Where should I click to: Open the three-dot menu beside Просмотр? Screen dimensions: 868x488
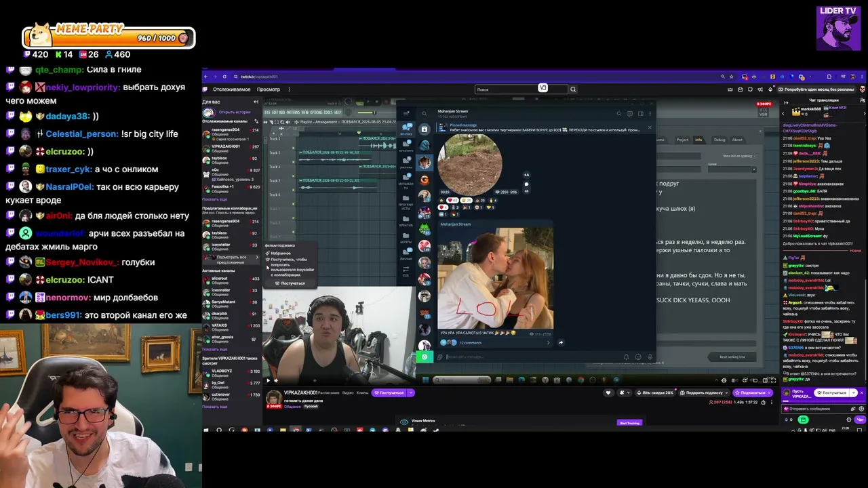[289, 89]
